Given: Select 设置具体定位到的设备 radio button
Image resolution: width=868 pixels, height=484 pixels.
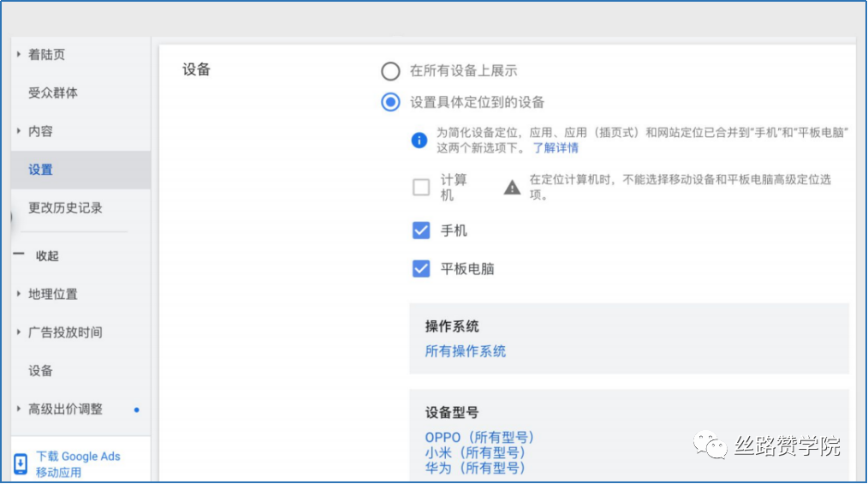Looking at the screenshot, I should 390,102.
